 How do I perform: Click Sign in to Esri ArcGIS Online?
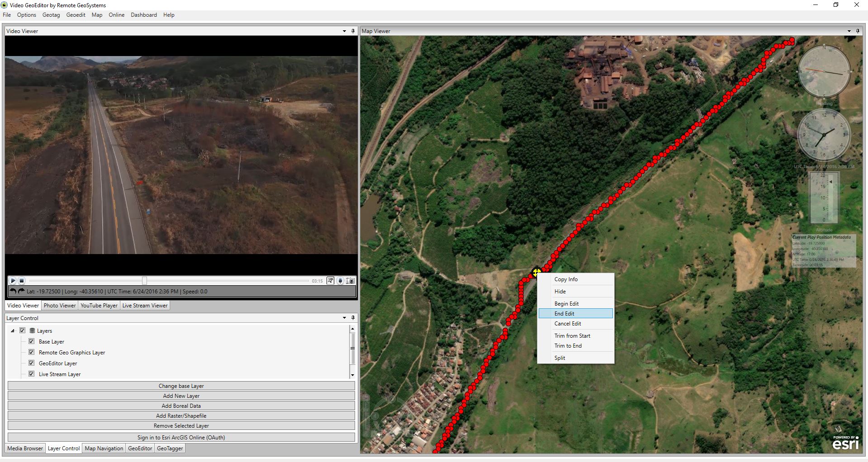(x=181, y=438)
